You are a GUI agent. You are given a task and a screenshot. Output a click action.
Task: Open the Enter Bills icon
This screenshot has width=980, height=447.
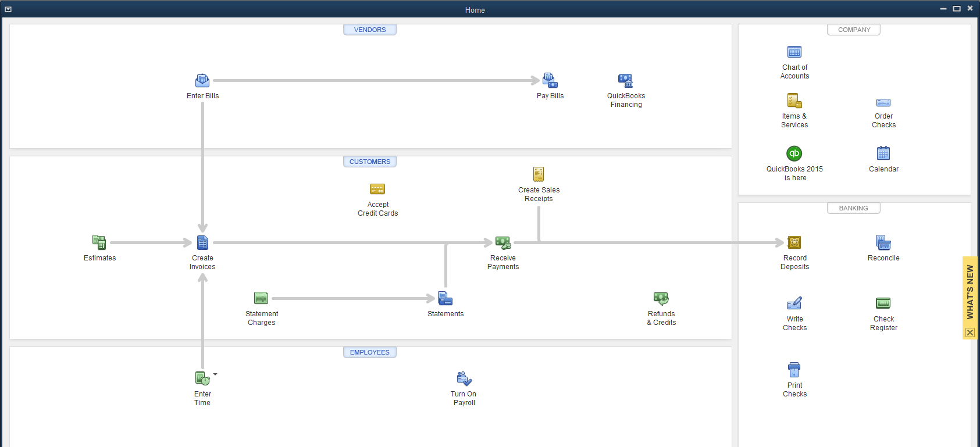pos(202,80)
